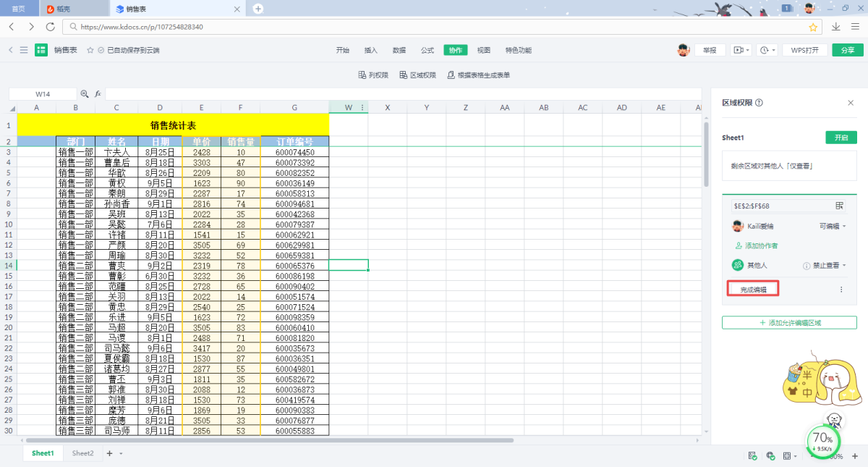Click the 添加协作者 link
The width and height of the screenshot is (868, 467).
756,246
